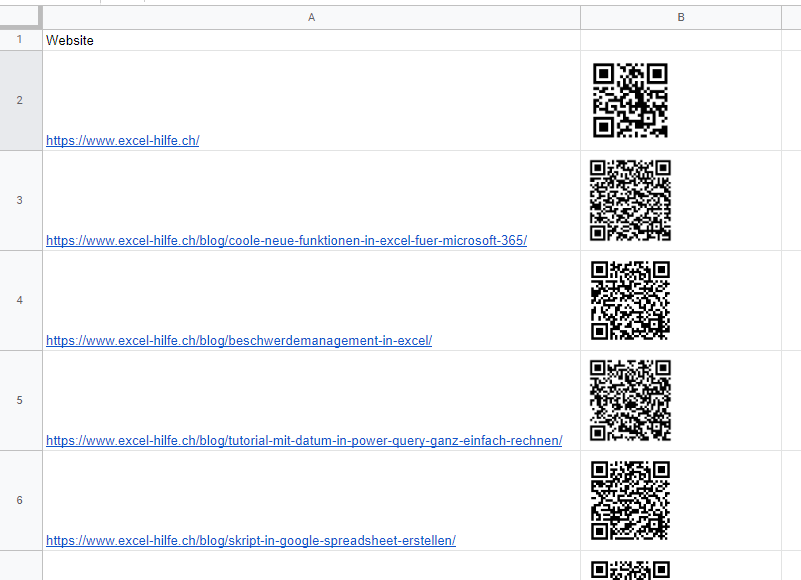The width and height of the screenshot is (801, 580).
Task: Select the QR code image in row 4
Action: click(630, 300)
